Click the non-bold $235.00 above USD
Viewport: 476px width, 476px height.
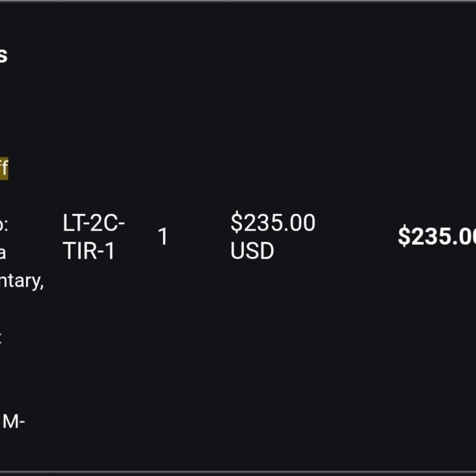tap(273, 223)
